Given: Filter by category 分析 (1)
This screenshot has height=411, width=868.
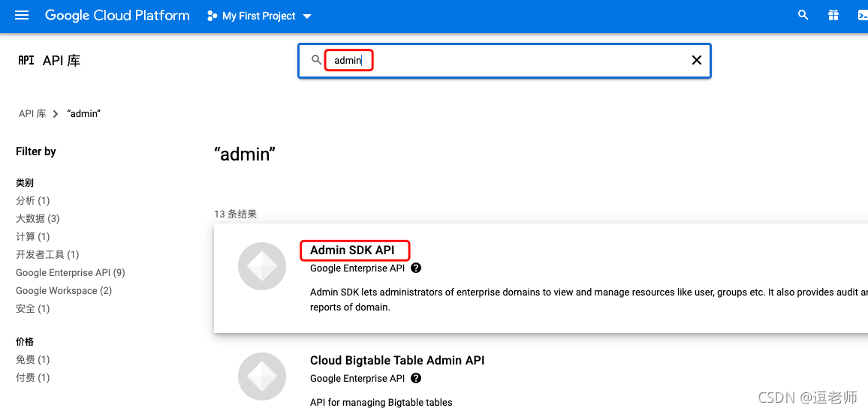Looking at the screenshot, I should [32, 200].
